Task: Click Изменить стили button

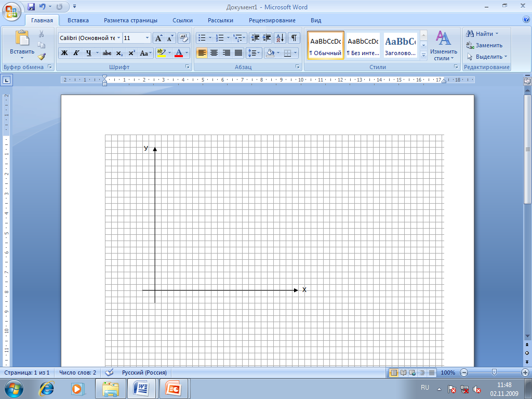Action: [x=444, y=46]
